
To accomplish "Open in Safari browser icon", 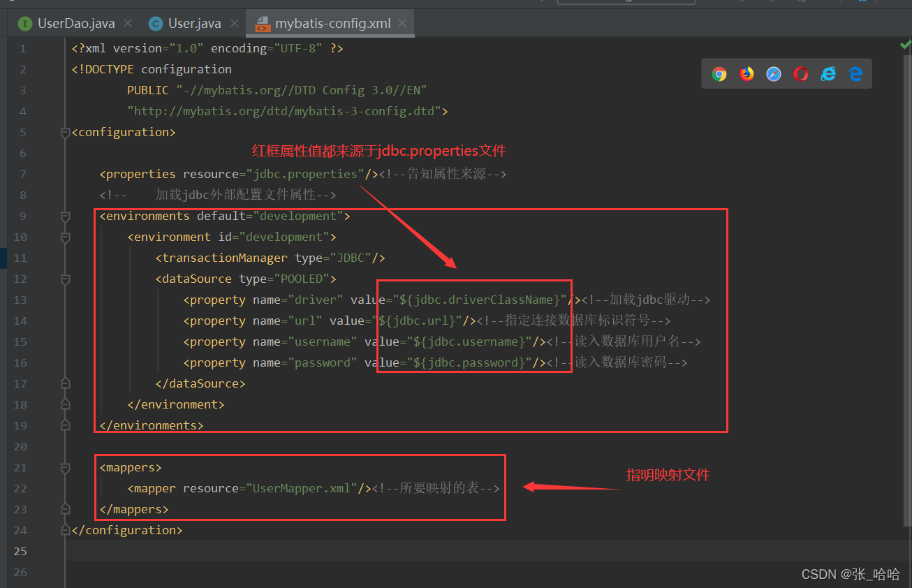I will coord(774,74).
